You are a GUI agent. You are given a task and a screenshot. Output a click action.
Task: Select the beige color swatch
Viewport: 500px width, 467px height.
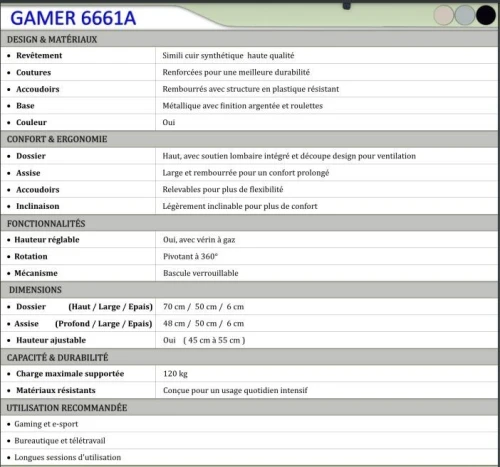coord(444,15)
